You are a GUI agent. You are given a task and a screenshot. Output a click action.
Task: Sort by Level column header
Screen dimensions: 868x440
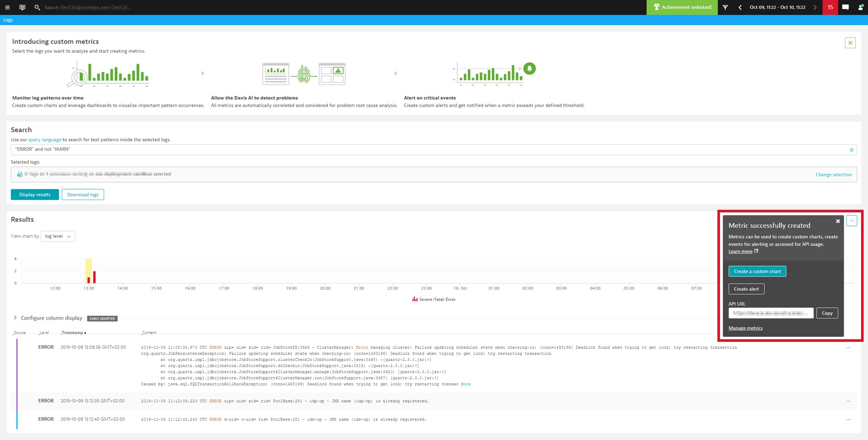point(43,333)
